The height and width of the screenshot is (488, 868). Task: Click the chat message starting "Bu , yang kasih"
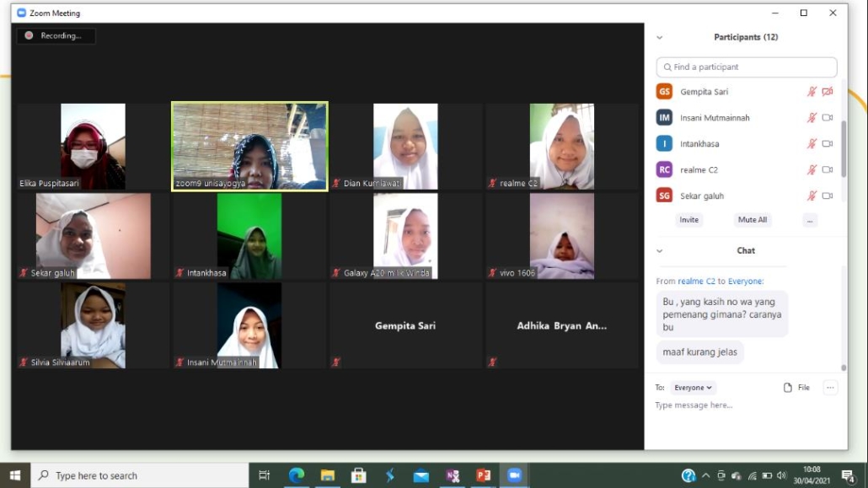(x=722, y=314)
